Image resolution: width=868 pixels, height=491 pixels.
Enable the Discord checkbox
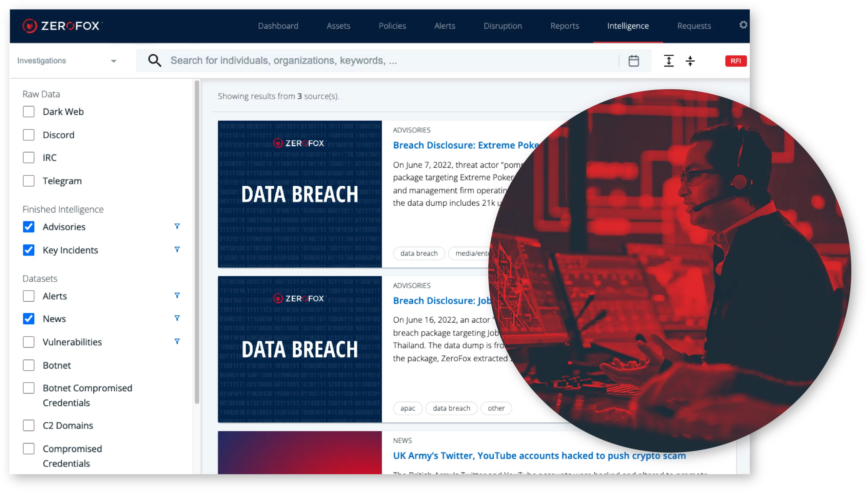tap(28, 135)
